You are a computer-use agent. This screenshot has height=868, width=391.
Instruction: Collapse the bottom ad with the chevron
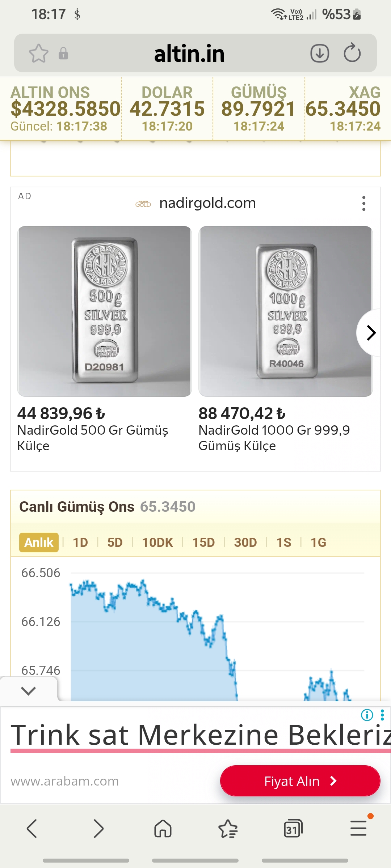[28, 691]
